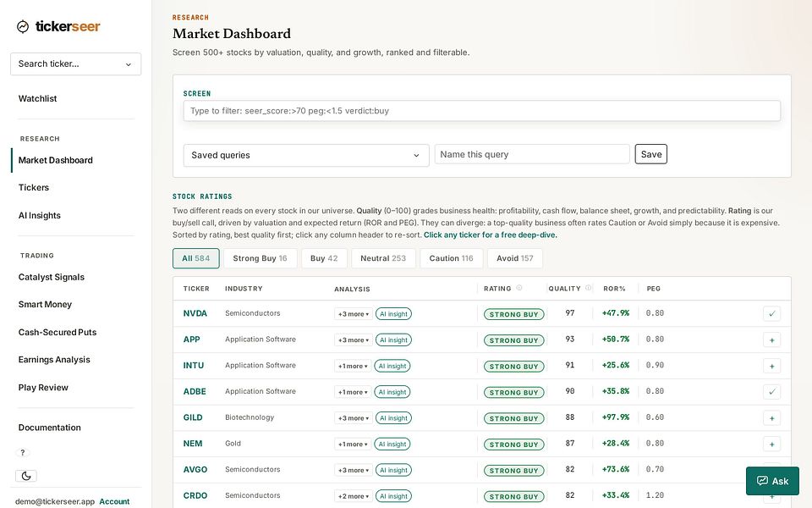The width and height of the screenshot is (812, 508).
Task: Expand +1 more analysis for INTU
Action: click(x=353, y=366)
